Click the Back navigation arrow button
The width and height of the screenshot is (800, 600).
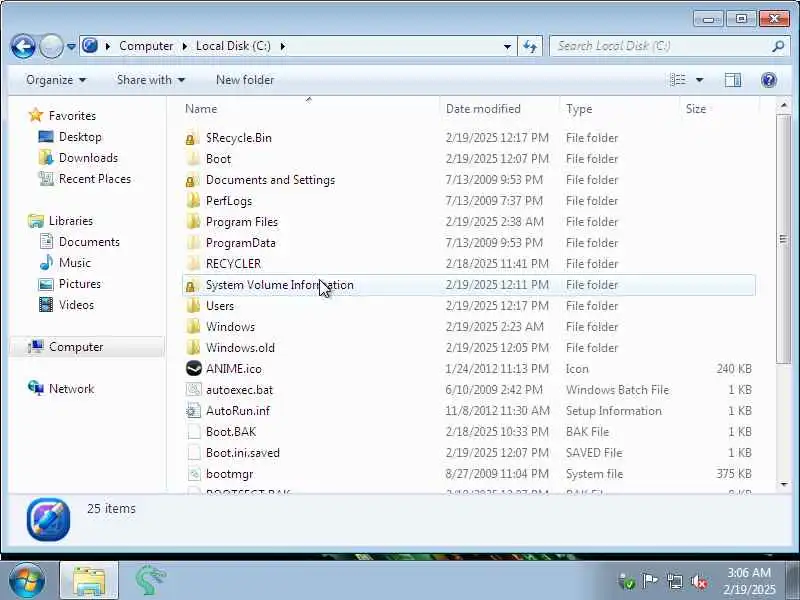tap(23, 47)
